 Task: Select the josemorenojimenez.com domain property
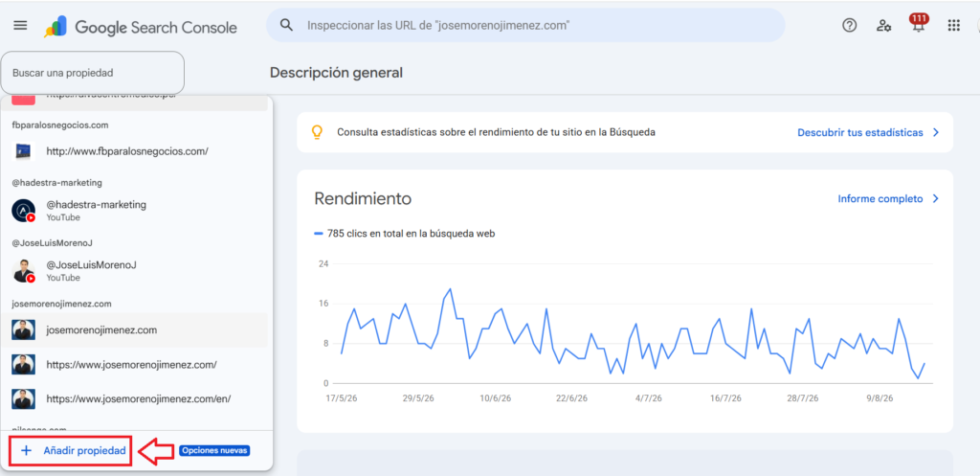(x=134, y=330)
